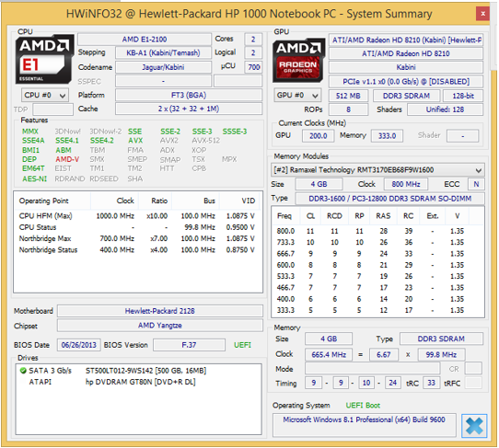Click the BIOS date 06/26/2013
499x448 pixels.
(x=78, y=345)
